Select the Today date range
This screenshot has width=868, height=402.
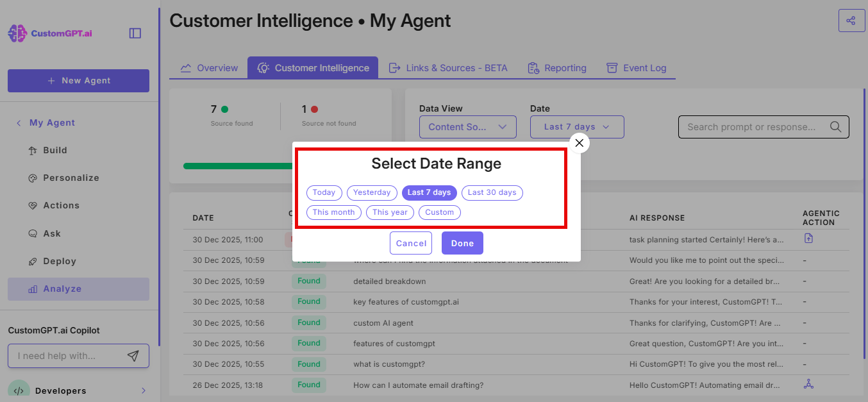tap(324, 192)
